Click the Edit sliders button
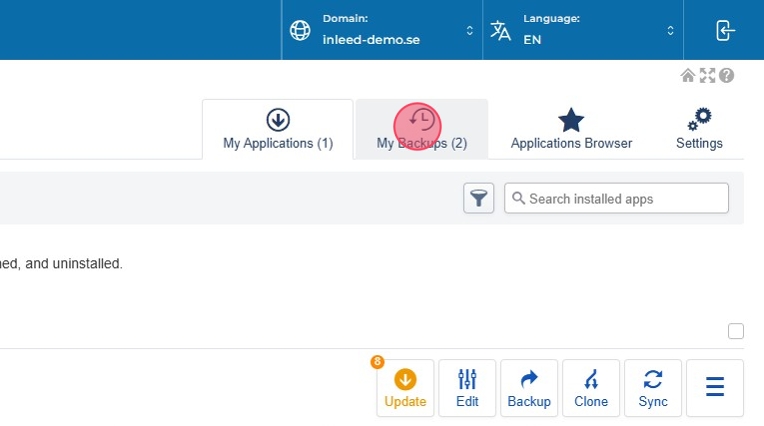Viewport: 764px width, 426px height. (467, 388)
